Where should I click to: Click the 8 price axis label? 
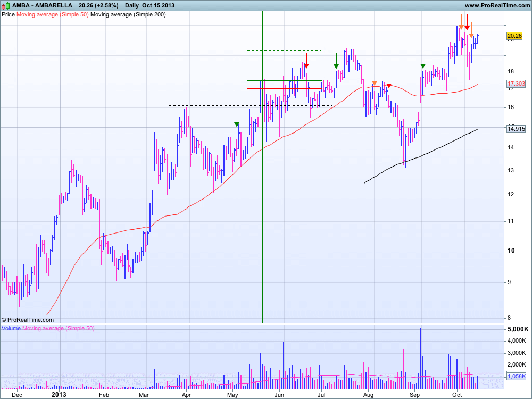pos(509,318)
